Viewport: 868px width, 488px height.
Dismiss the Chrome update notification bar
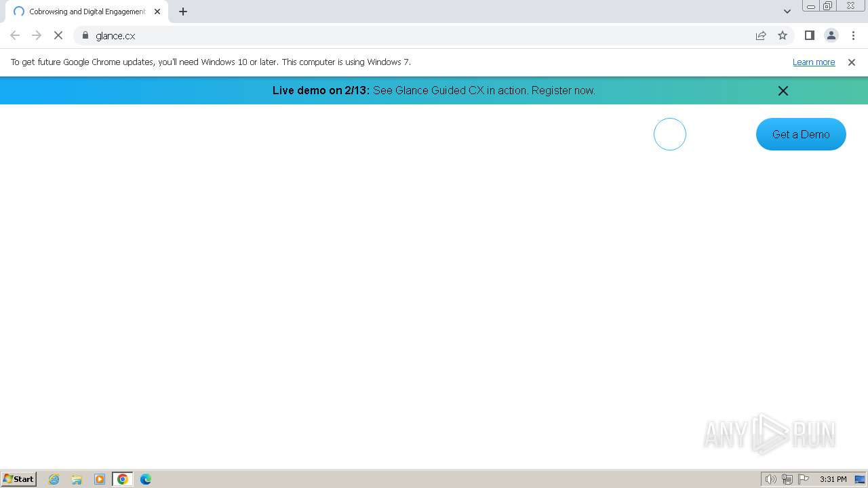pos(852,62)
